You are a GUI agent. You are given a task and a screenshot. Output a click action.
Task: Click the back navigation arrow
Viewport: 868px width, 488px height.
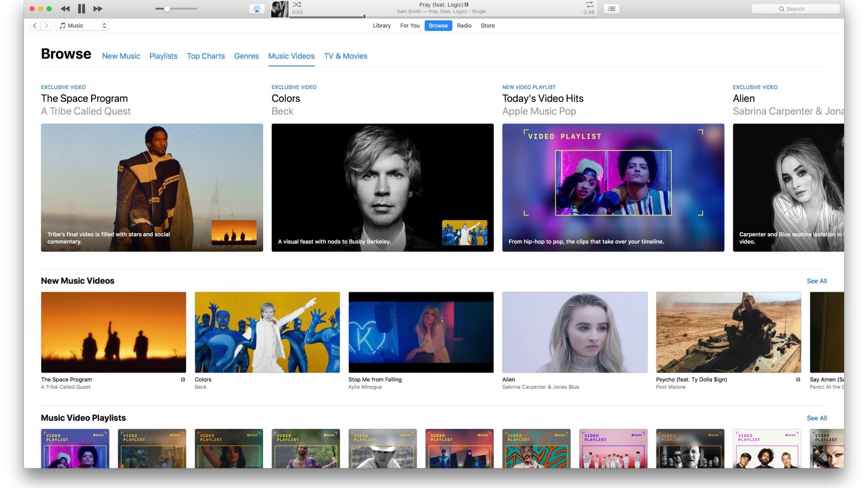point(35,25)
